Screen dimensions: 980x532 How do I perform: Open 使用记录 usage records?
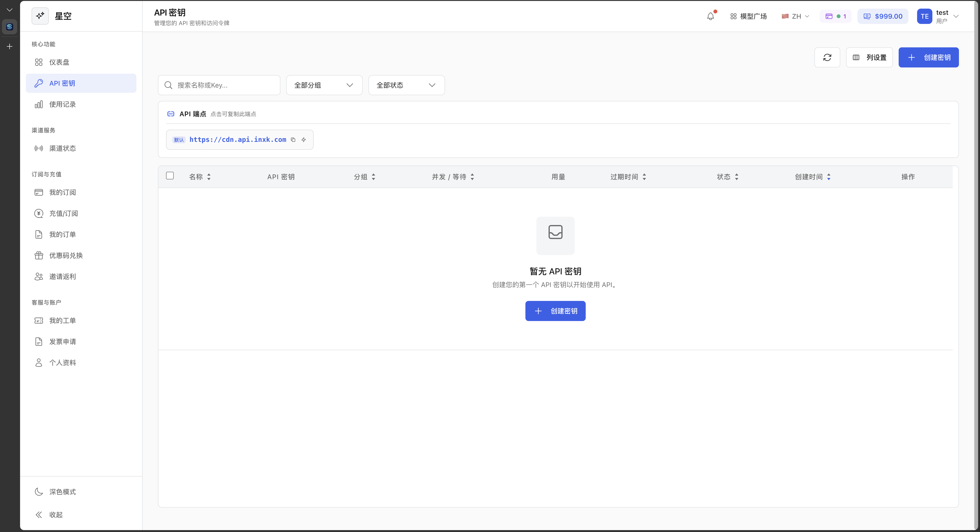pyautogui.click(x=81, y=104)
